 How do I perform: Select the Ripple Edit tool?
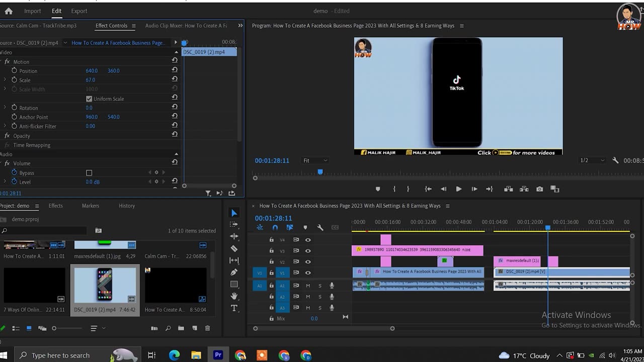pos(234,236)
